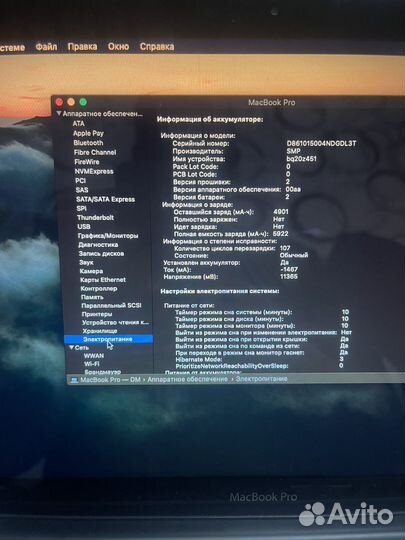Click the Hibernate Mode label
This screenshot has width=405, height=540.
pyautogui.click(x=199, y=360)
